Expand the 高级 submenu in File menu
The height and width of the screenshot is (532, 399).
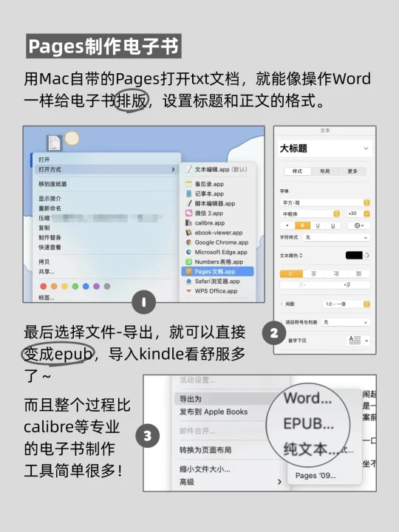[x=279, y=482]
